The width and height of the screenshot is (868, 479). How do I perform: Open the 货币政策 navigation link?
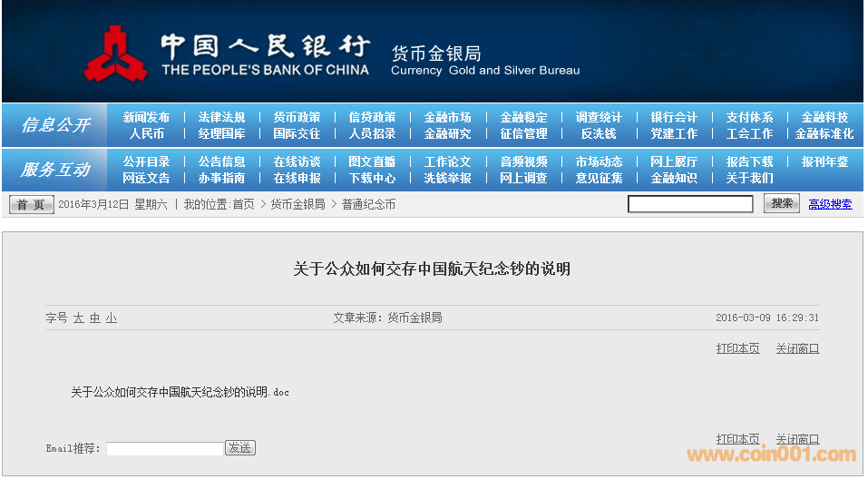297,118
